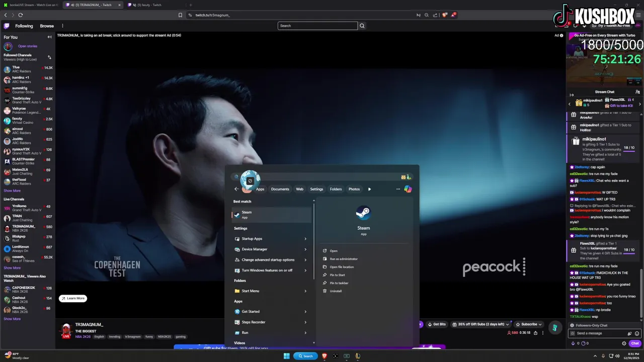Screen dimensions: 644x362
Task: Go back arrow in search panel
Action: click(236, 189)
